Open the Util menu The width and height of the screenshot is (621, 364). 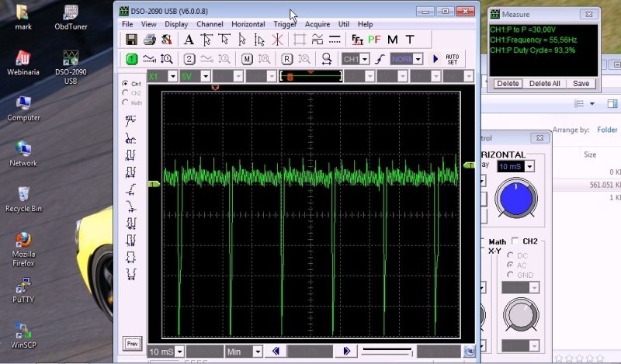coord(344,24)
